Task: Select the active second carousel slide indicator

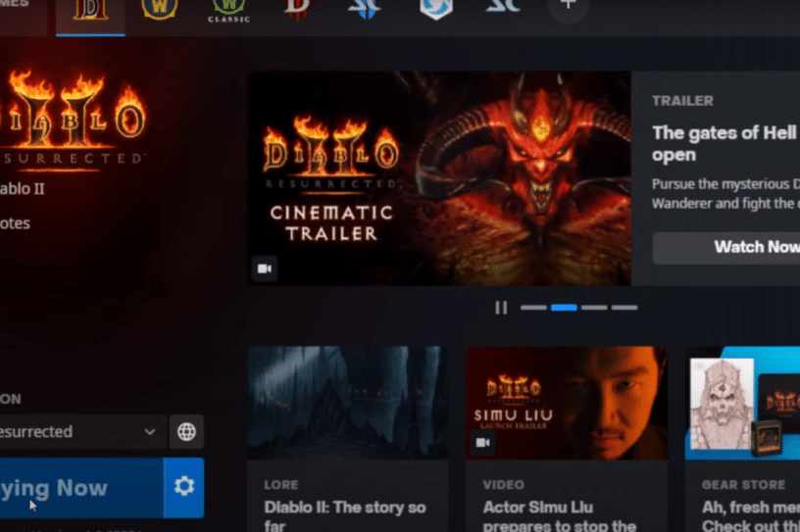Action: click(x=564, y=308)
